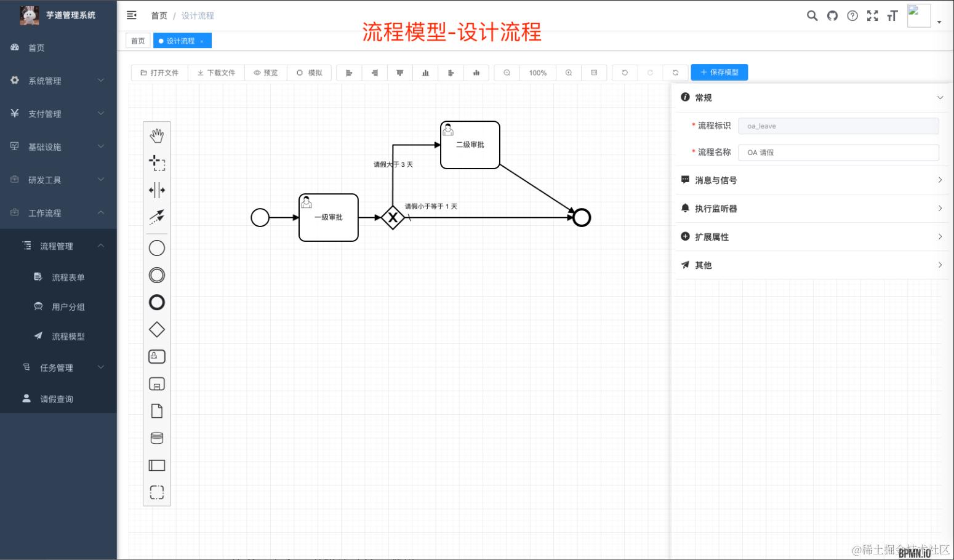Create a pool/participant from palette

point(157,465)
